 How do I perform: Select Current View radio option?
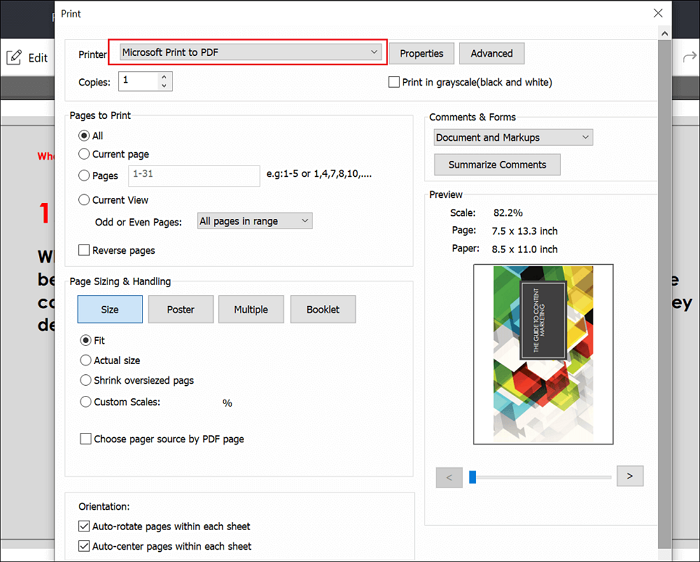pyautogui.click(x=83, y=200)
